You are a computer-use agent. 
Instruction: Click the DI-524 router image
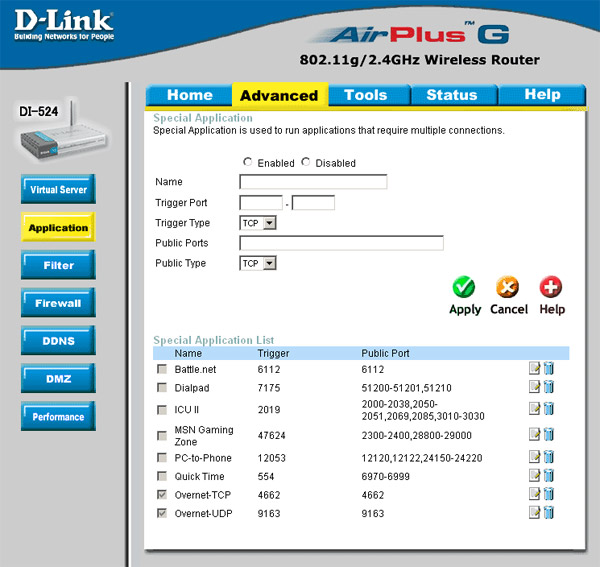point(63,130)
